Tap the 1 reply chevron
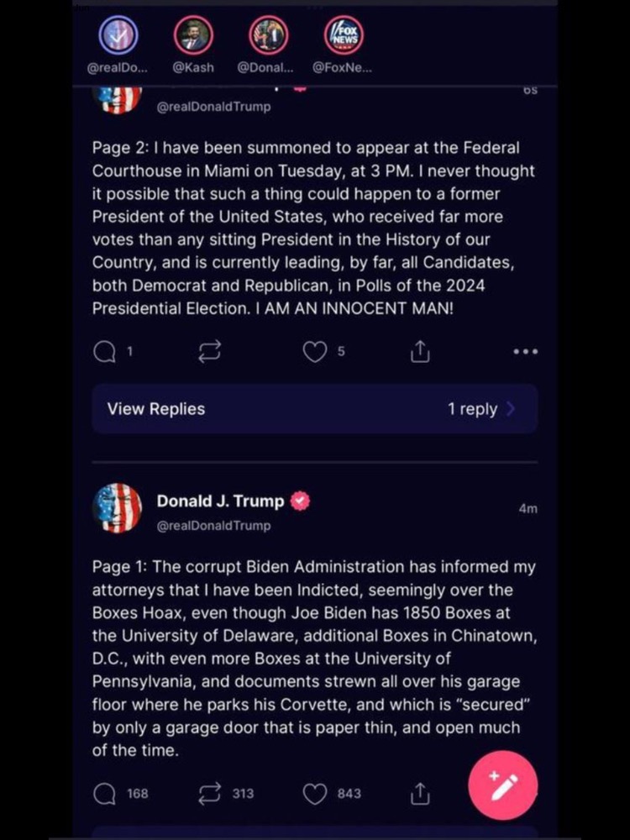Screen dimensions: 630x840 point(512,409)
